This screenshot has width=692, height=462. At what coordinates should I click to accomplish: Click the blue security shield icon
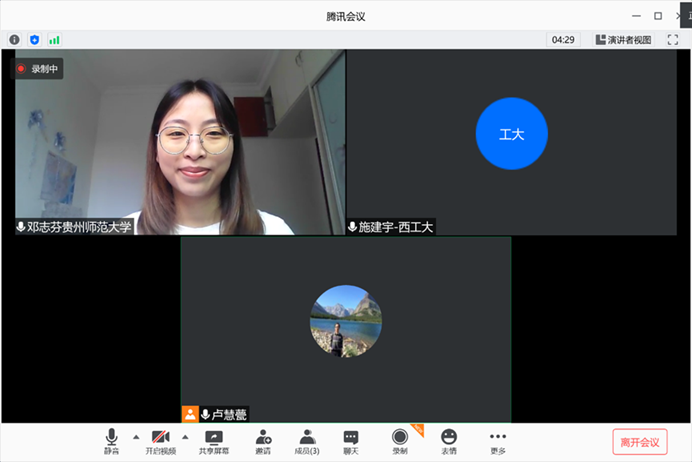pos(34,40)
